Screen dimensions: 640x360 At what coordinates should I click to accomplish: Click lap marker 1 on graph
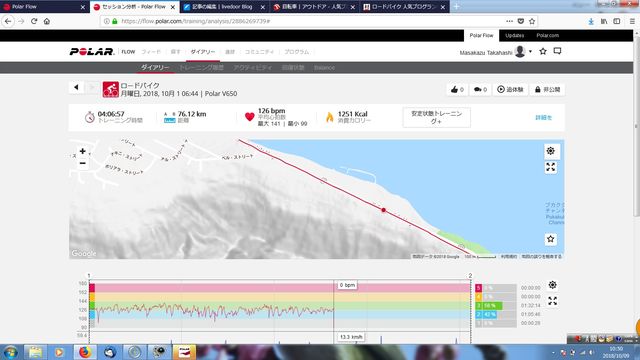pyautogui.click(x=89, y=276)
